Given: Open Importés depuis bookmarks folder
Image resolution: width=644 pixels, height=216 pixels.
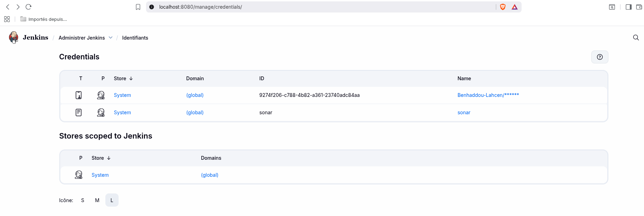Looking at the screenshot, I should tap(43, 19).
